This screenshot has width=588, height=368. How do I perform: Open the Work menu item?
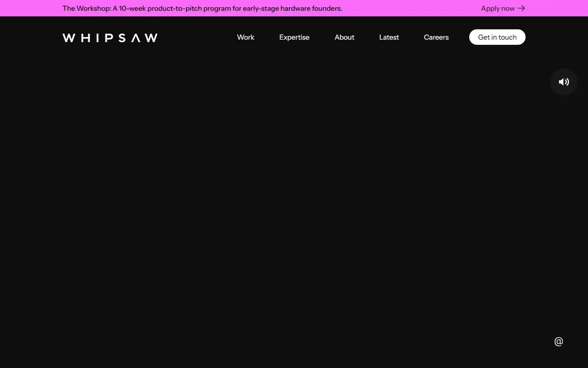(246, 37)
